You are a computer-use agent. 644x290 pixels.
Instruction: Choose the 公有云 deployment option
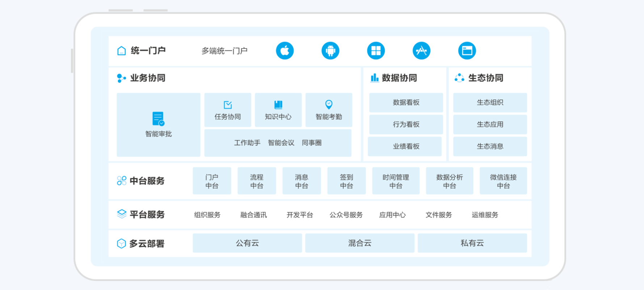[x=247, y=243]
